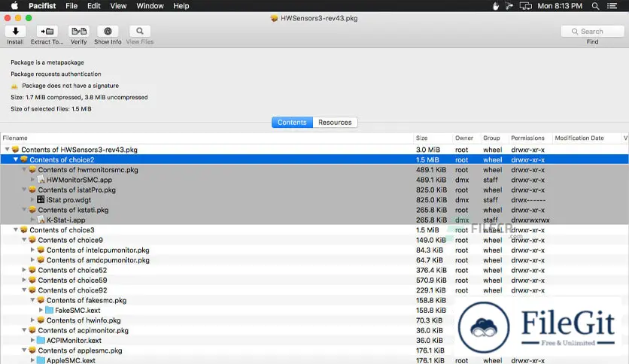The height and width of the screenshot is (364, 629).
Task: Expand FakeSMC.kext folder
Action: pyautogui.click(x=41, y=310)
